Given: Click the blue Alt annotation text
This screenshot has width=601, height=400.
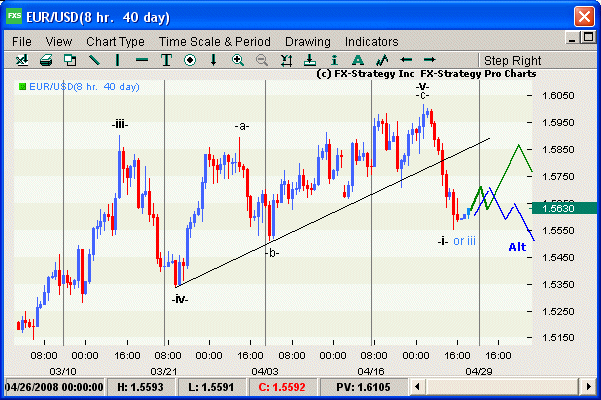Looking at the screenshot, I should 517,247.
